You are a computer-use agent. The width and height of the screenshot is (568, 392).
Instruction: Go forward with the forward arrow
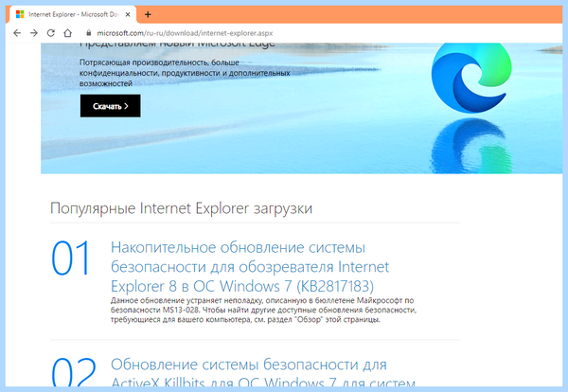34,33
